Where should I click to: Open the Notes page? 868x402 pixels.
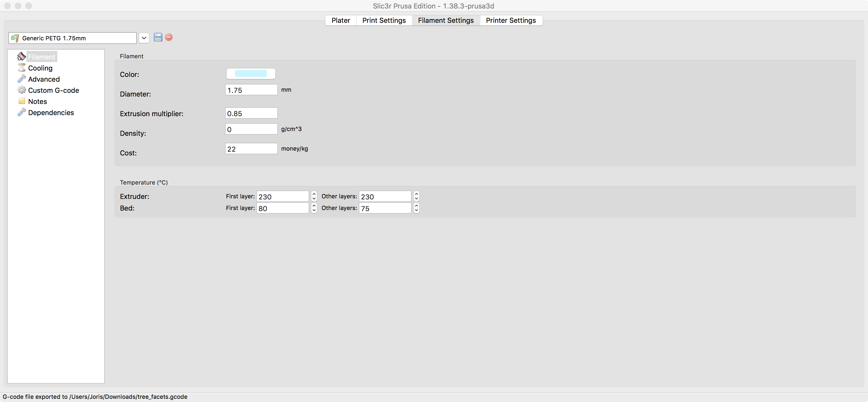point(37,101)
